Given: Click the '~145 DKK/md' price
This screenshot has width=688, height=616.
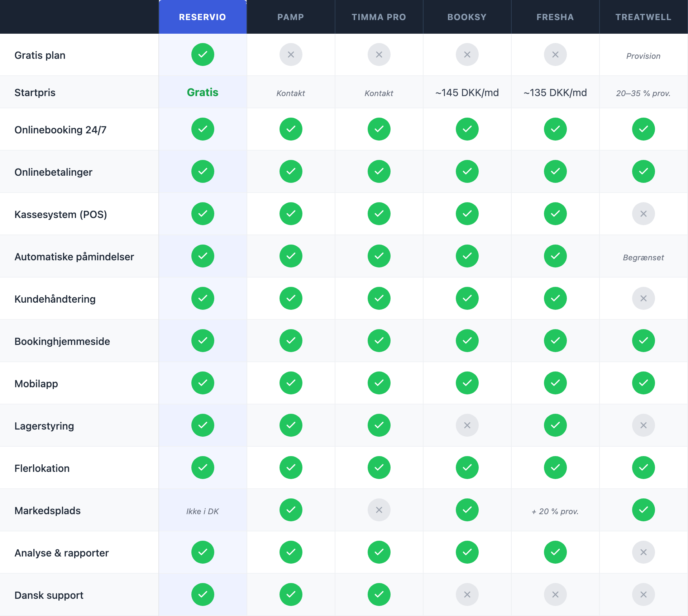Looking at the screenshot, I should tap(467, 93).
